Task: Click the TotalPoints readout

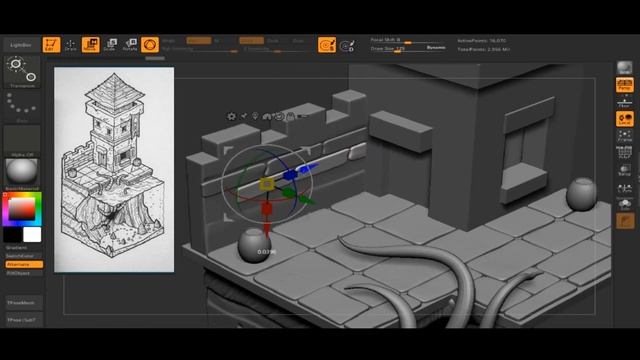Action: point(484,49)
